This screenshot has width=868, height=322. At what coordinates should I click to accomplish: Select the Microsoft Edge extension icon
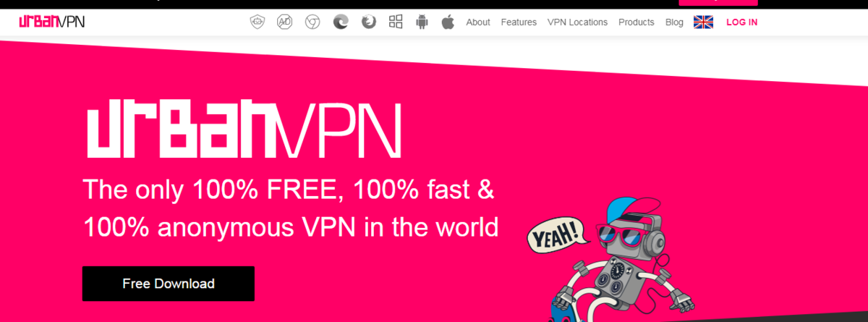pos(341,22)
